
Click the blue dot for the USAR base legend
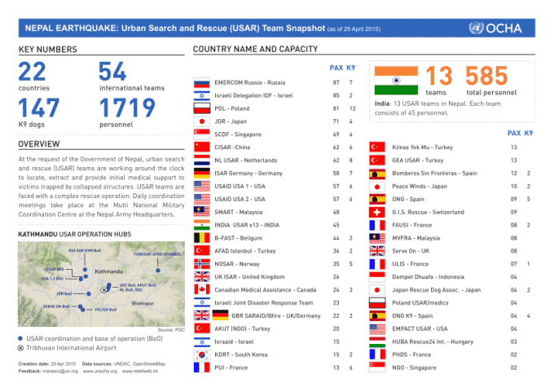click(20, 339)
